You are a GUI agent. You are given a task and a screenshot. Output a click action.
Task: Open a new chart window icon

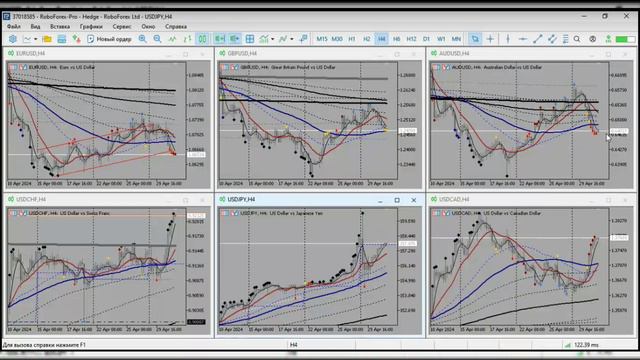point(27,39)
